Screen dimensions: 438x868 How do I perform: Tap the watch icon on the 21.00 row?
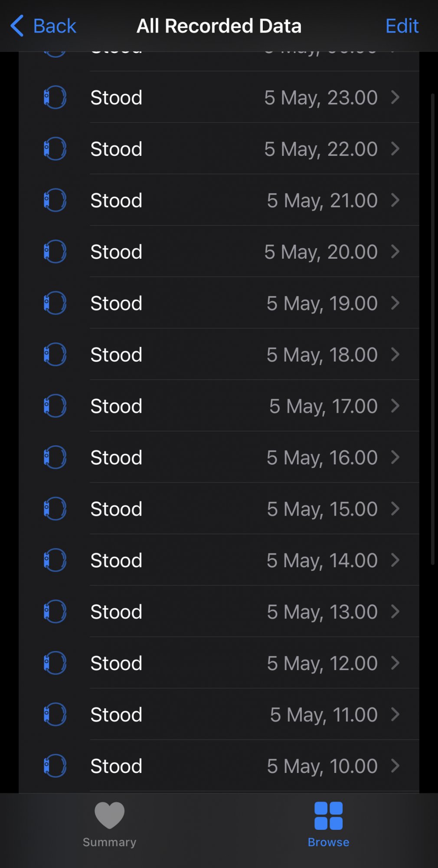tap(55, 200)
